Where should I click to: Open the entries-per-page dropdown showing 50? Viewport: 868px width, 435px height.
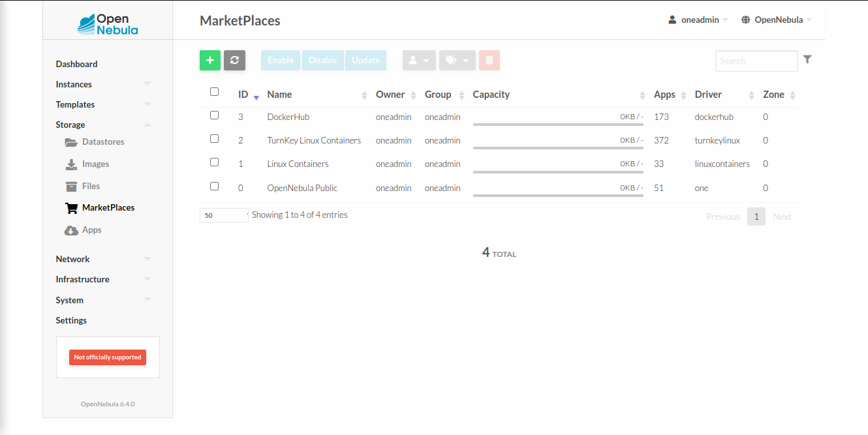click(x=224, y=215)
